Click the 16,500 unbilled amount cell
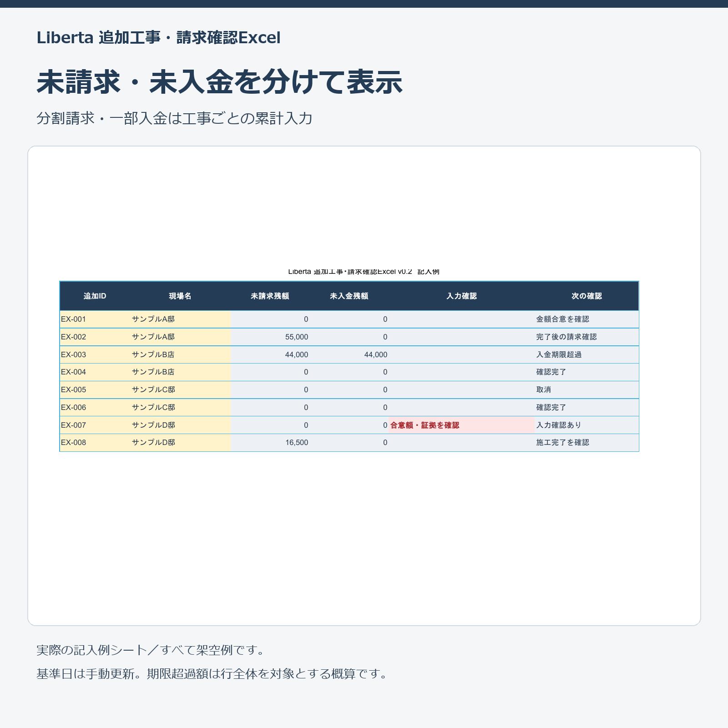The width and height of the screenshot is (728, 728). (x=270, y=443)
